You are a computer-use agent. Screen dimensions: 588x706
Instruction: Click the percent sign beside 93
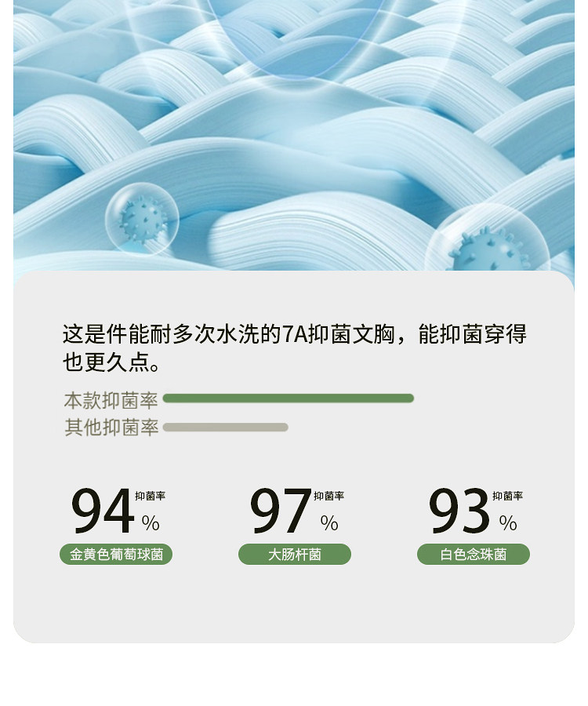pos(508,523)
